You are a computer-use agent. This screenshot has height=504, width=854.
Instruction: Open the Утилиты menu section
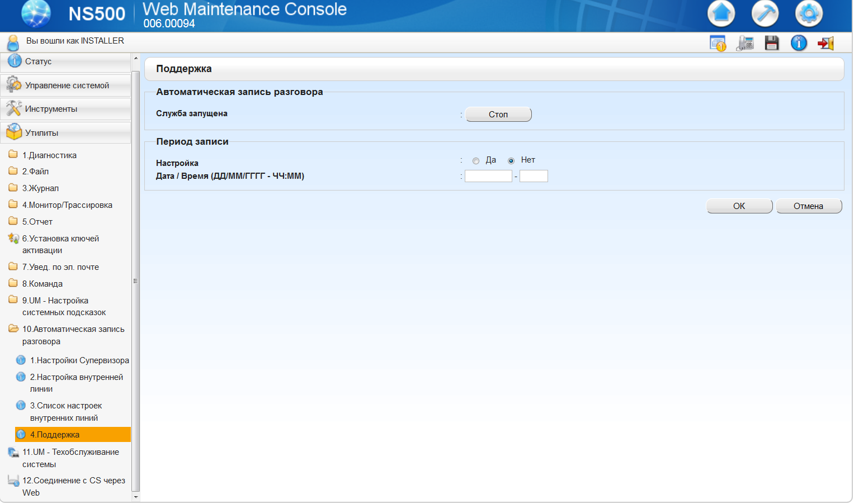click(x=65, y=133)
